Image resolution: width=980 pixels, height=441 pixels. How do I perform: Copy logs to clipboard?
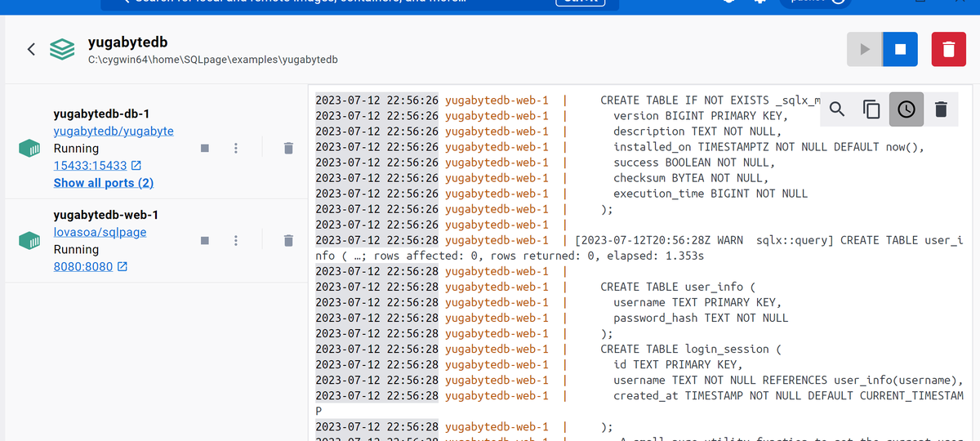[871, 109]
